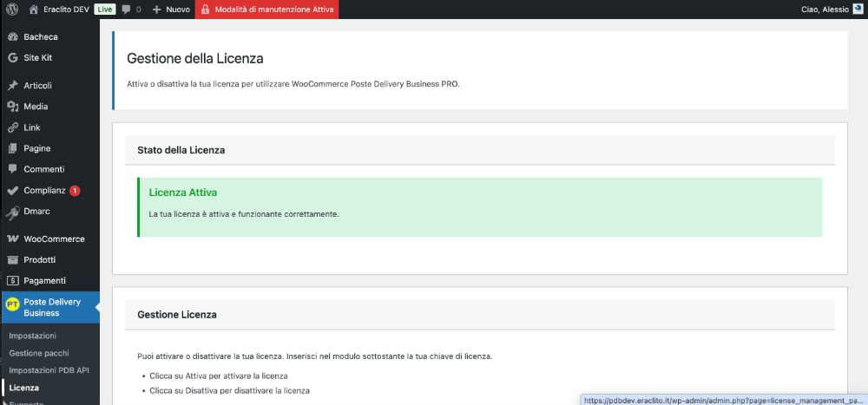
Task: Click the green Live status badge
Action: 104,10
